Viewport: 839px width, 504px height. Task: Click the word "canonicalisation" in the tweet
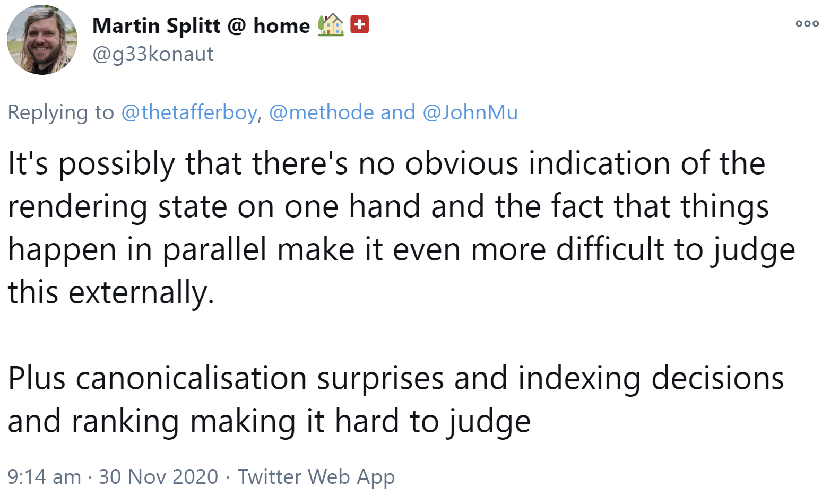point(191,378)
